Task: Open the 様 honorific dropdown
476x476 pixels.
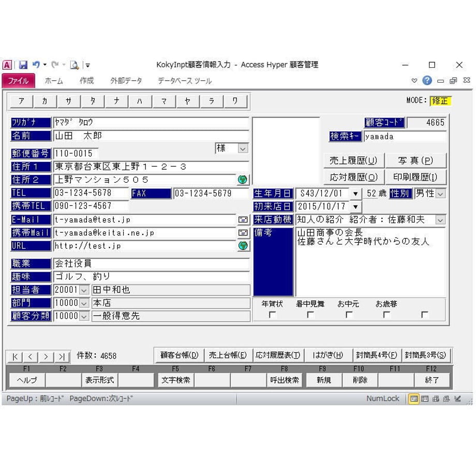Action: pos(243,149)
